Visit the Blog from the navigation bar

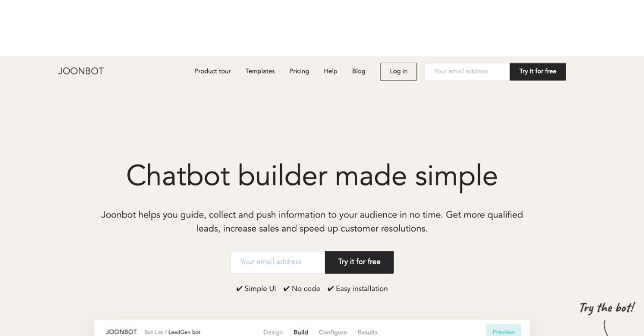click(358, 71)
